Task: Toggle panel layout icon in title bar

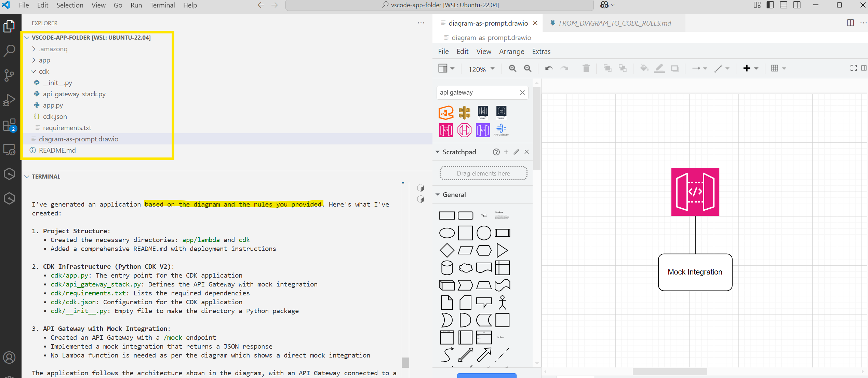Action: pos(784,5)
